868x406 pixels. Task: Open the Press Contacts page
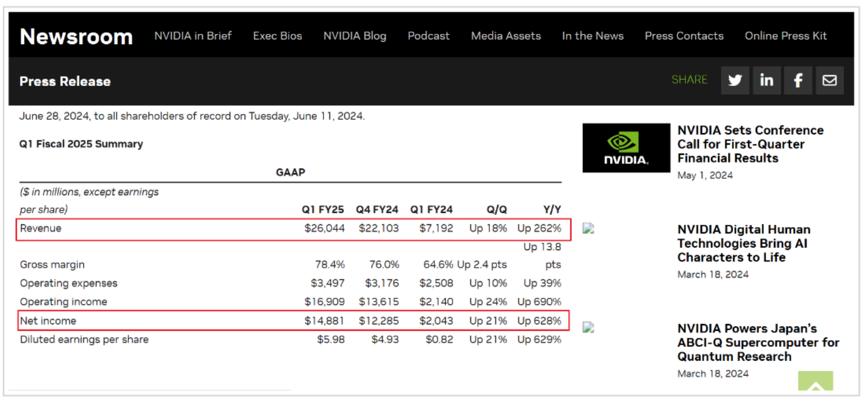tap(684, 36)
